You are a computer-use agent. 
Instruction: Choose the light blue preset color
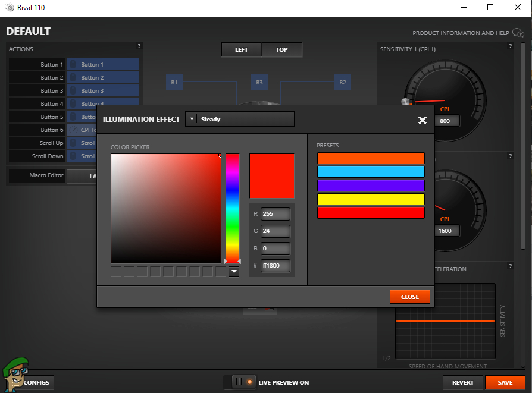371,172
